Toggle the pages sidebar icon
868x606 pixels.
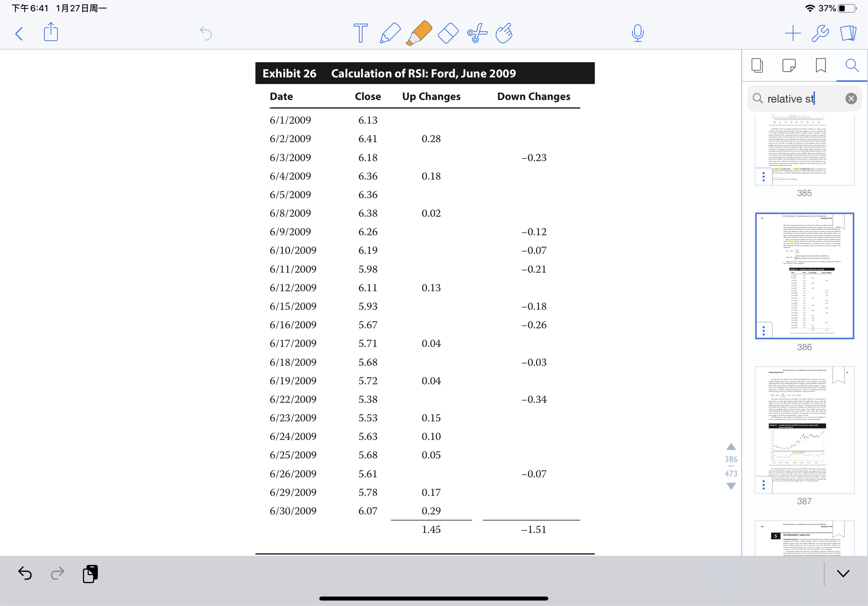(848, 33)
